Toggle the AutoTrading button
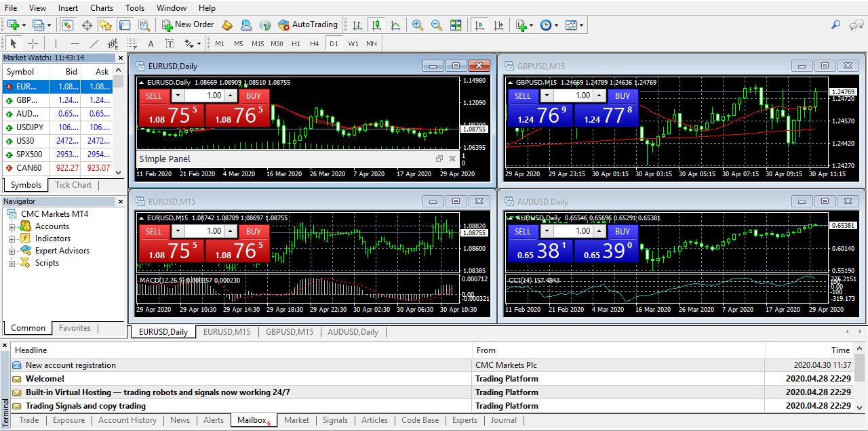 tap(308, 25)
